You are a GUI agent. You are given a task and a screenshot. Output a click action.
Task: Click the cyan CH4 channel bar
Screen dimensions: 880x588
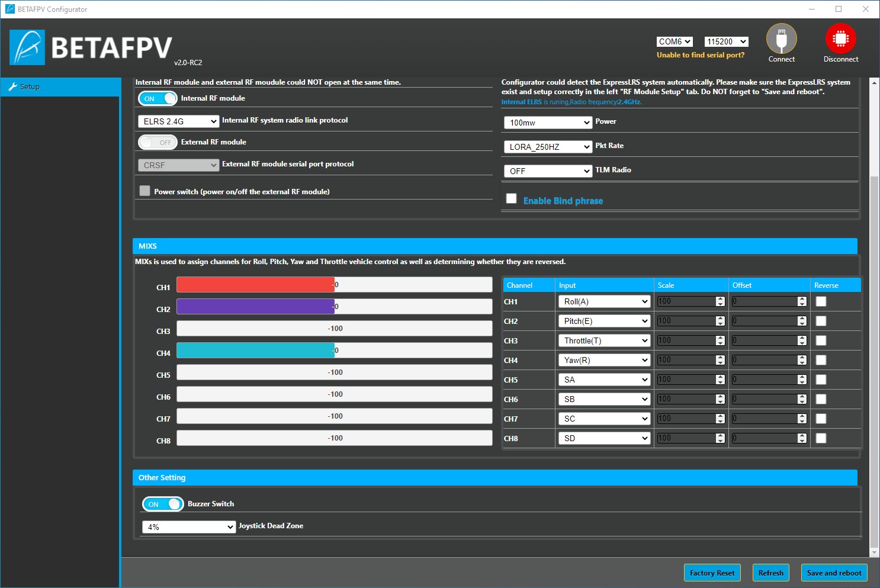pyautogui.click(x=255, y=351)
